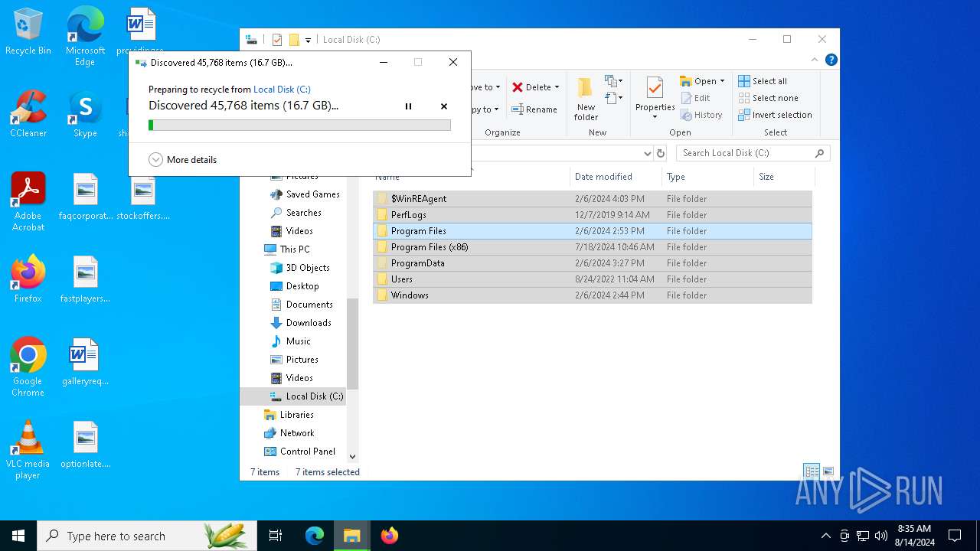Open Adobe Acrobat desktop shortcut
Image resolution: width=980 pixels, height=551 pixels.
28,202
